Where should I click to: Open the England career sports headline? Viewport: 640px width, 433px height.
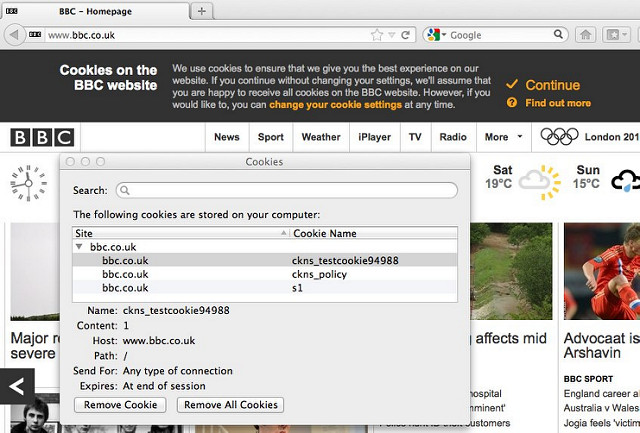pos(602,394)
